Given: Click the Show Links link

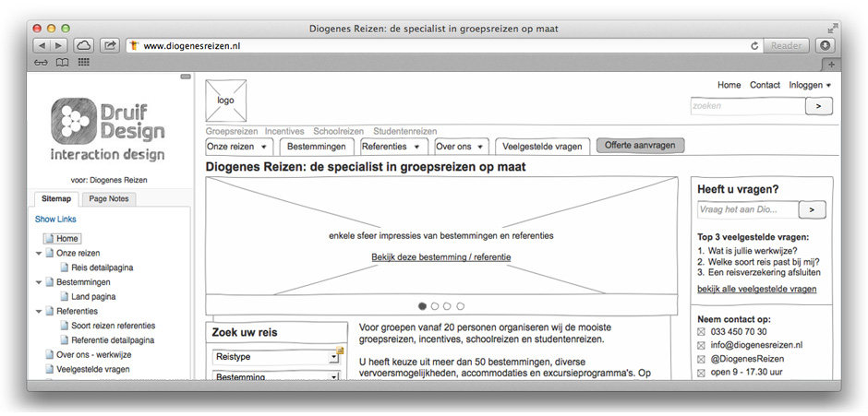Looking at the screenshot, I should pos(55,219).
